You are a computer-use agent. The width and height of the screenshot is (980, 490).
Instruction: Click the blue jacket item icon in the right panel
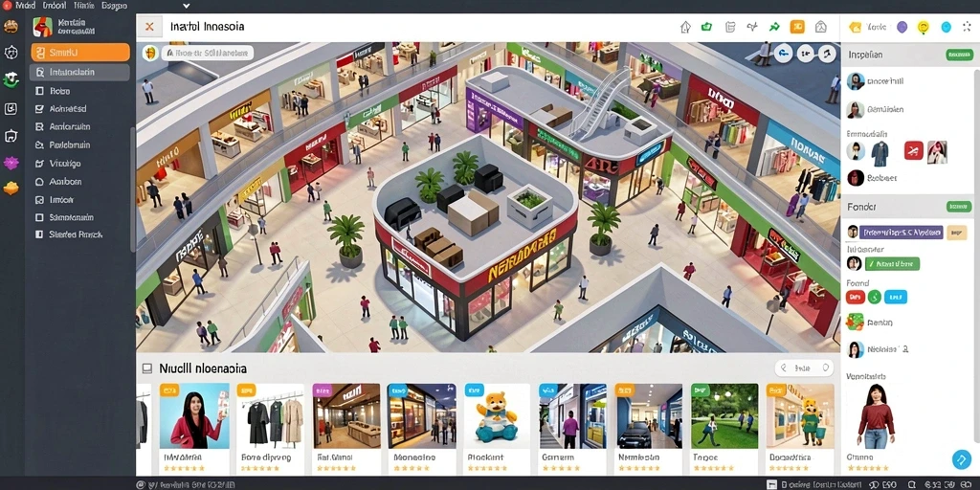880,152
